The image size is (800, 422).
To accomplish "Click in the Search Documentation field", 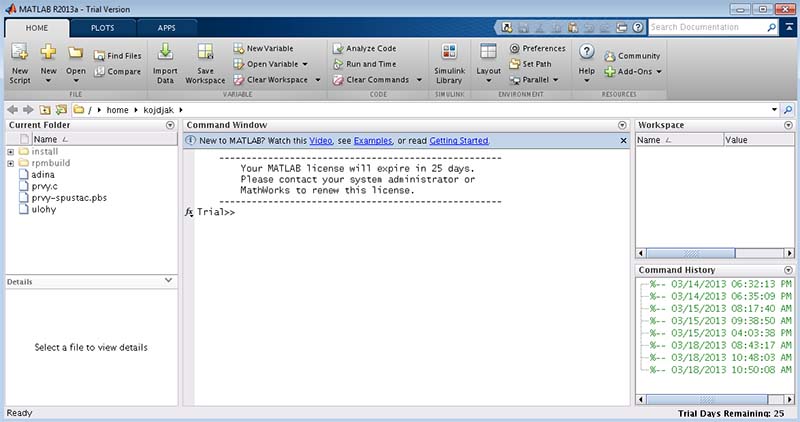I will coord(708,27).
